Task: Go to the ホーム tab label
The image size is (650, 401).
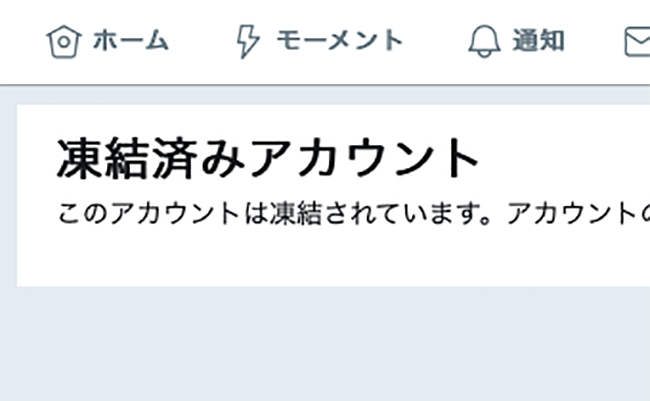Action: [130, 40]
